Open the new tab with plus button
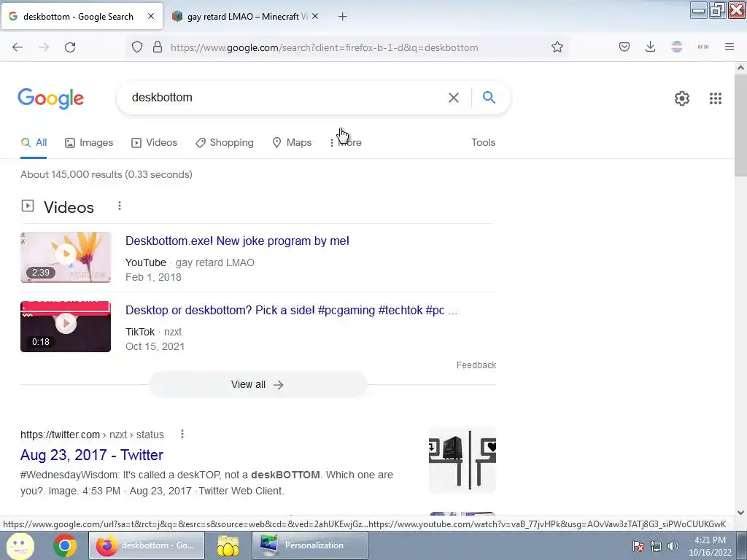 tap(343, 17)
